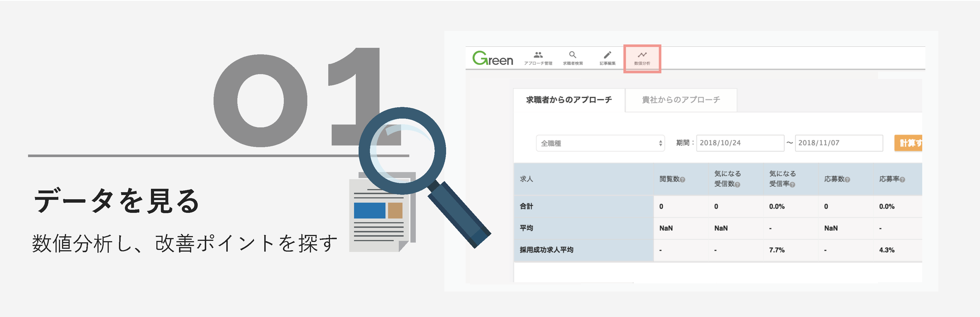Click start date field 2018/10/24

pos(740,143)
